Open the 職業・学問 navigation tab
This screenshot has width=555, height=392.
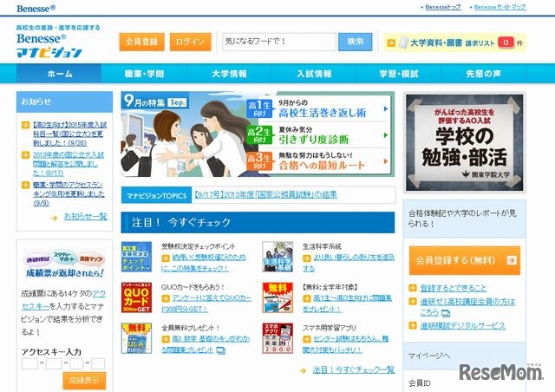tap(144, 74)
